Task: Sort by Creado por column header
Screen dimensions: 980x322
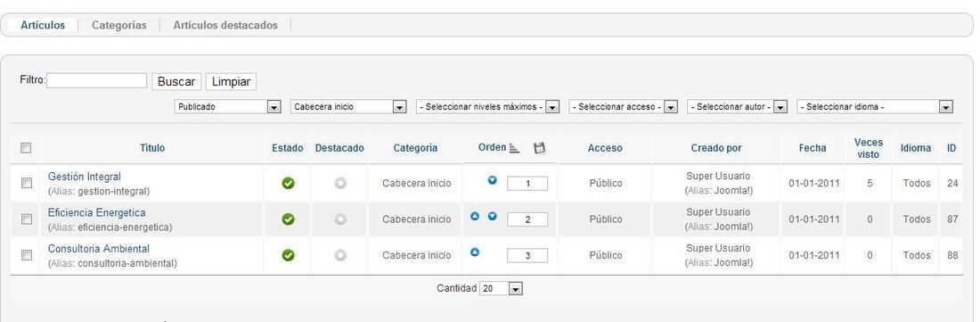Action: [x=716, y=148]
